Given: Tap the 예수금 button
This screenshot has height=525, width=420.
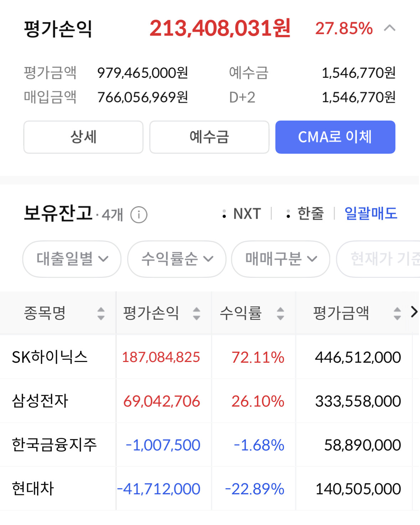Looking at the screenshot, I should pyautogui.click(x=209, y=137).
